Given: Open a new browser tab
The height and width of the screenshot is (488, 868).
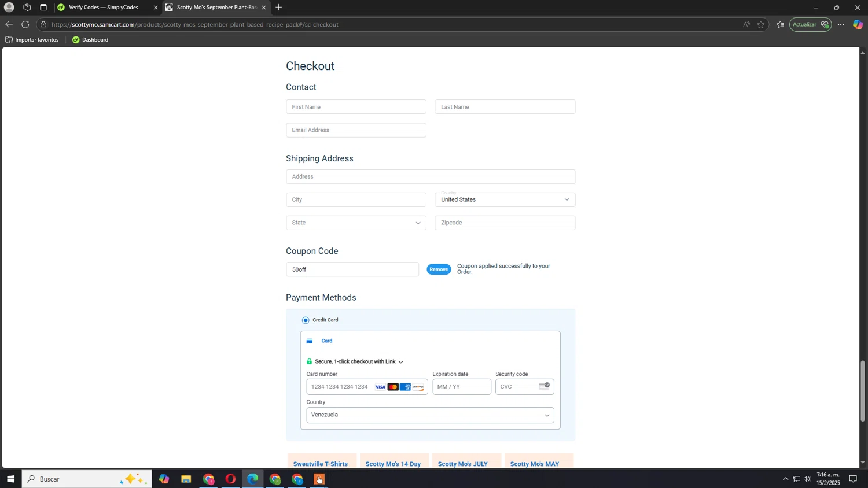Looking at the screenshot, I should coord(279,8).
